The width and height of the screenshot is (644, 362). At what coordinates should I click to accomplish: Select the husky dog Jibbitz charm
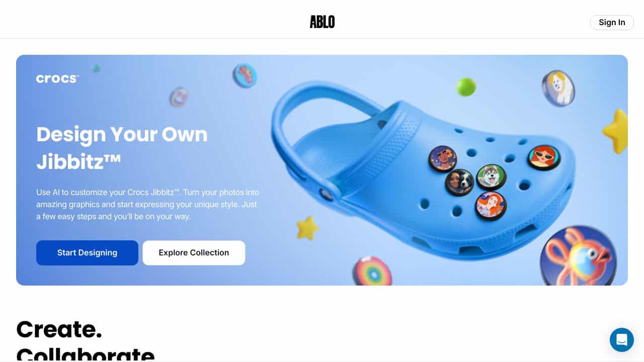point(491,177)
